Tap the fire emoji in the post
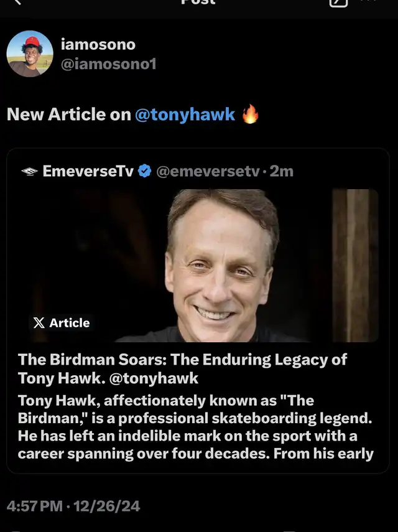This screenshot has width=398, height=532. click(250, 114)
